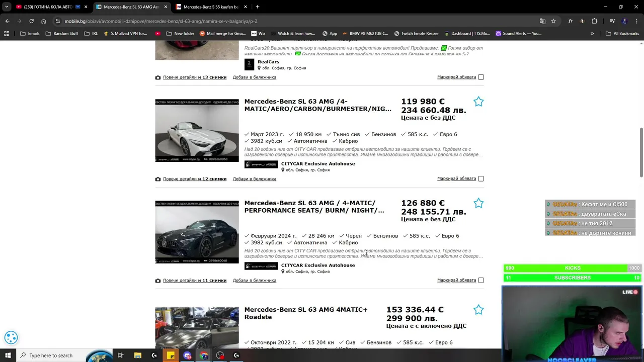Open the All Bookmarks folder
Screen dimensions: 644x362
tap(622, 34)
